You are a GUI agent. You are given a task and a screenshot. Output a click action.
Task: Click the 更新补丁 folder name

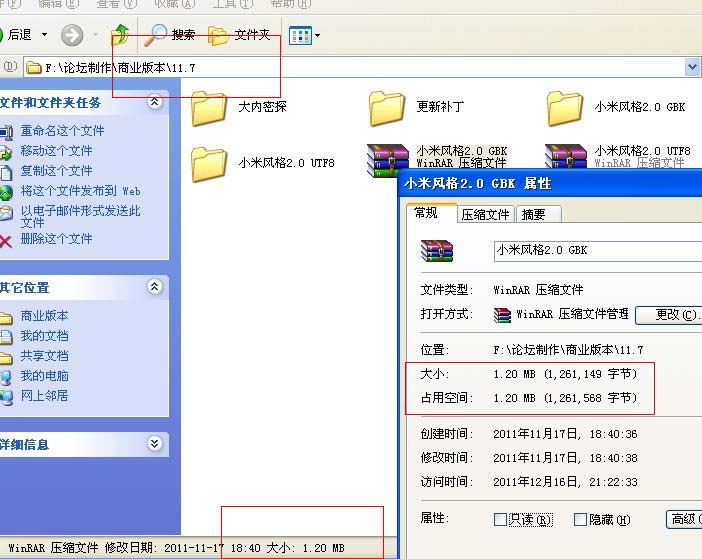click(x=440, y=107)
